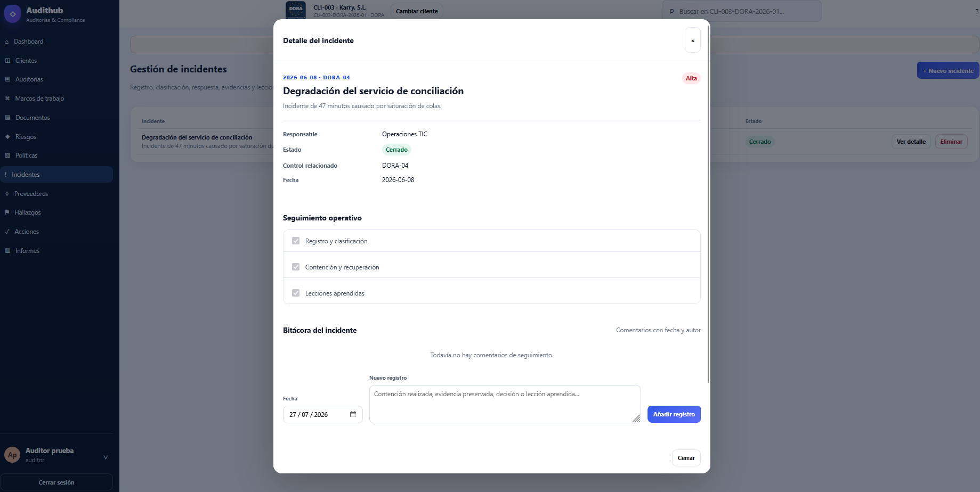Click Ver detalle for the incident row
The height and width of the screenshot is (492, 980).
[911, 142]
